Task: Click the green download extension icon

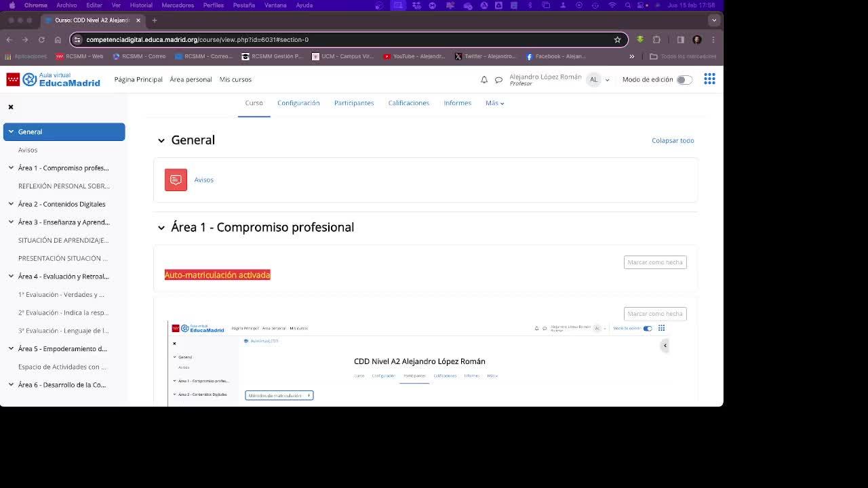Action: coord(639,39)
